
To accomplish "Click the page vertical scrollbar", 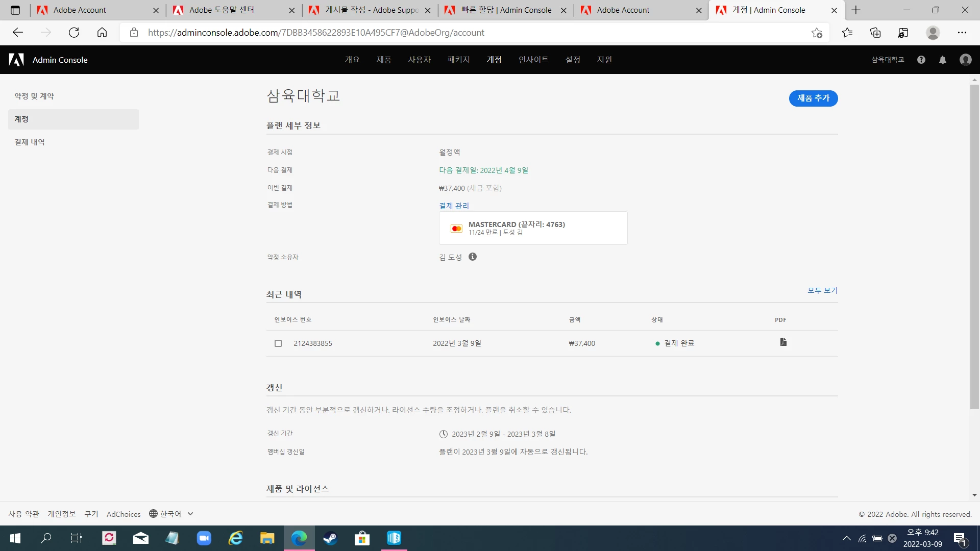I will coord(974,245).
